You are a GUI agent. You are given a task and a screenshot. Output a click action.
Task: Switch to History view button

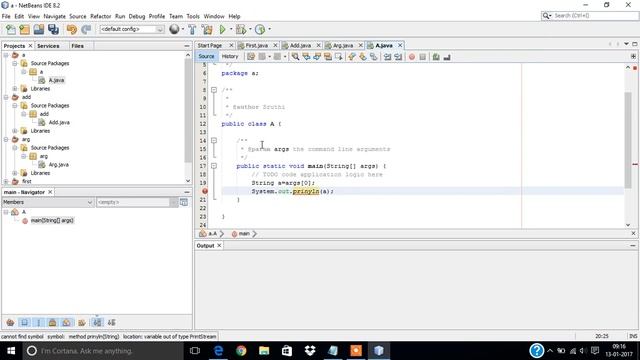230,56
